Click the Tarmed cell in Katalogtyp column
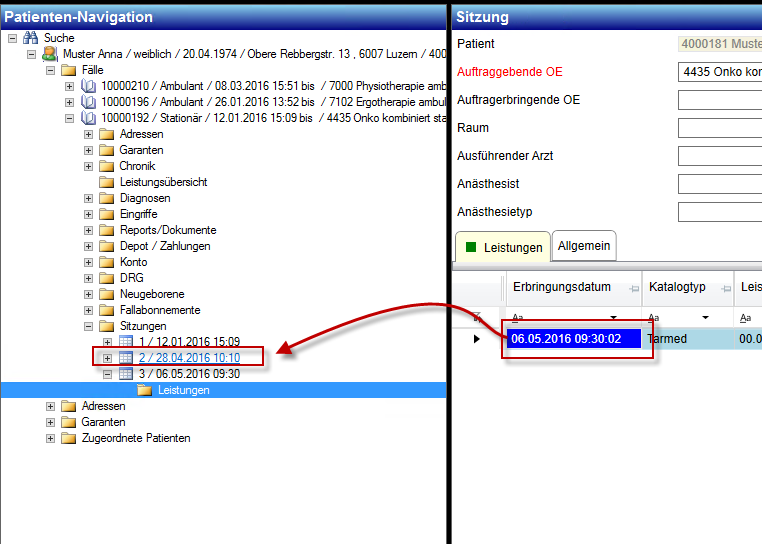This screenshot has height=544, width=762. 688,339
